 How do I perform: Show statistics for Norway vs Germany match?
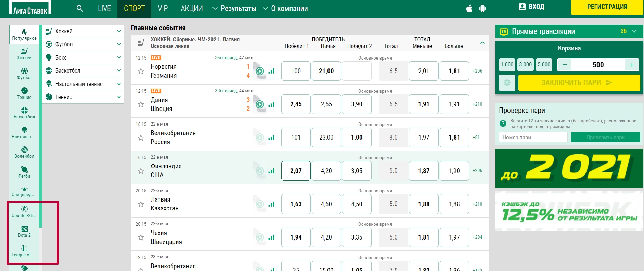[x=272, y=71]
